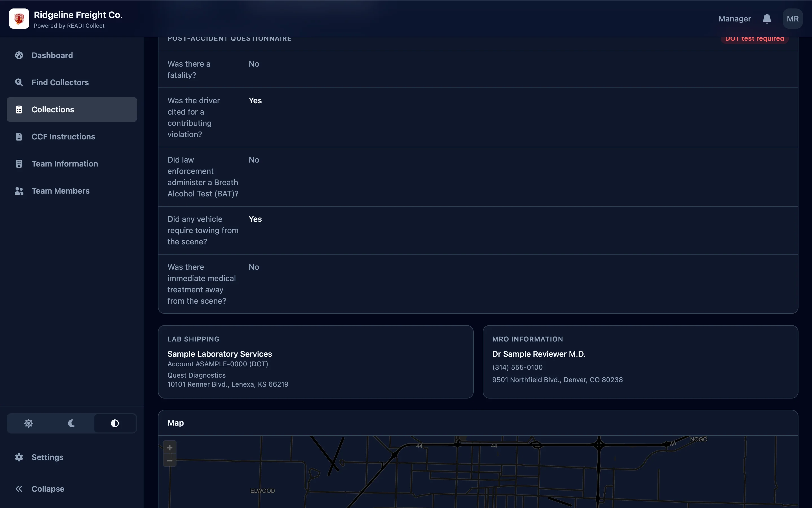Click the 9501 Northfield Blvd. address
Screen dimensions: 812x508
[x=557, y=380]
